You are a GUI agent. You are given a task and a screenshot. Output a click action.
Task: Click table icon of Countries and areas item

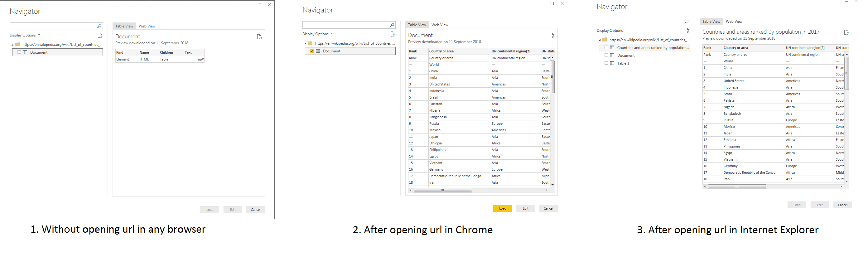coord(613,47)
